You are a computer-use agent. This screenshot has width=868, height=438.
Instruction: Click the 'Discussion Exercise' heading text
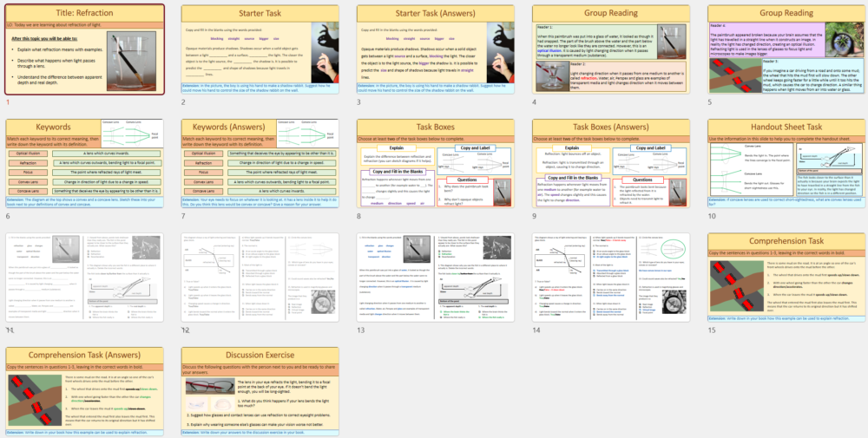[x=260, y=355]
